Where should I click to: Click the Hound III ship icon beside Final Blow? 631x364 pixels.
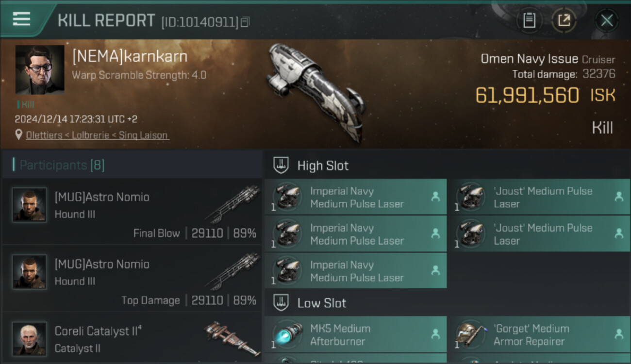point(232,204)
